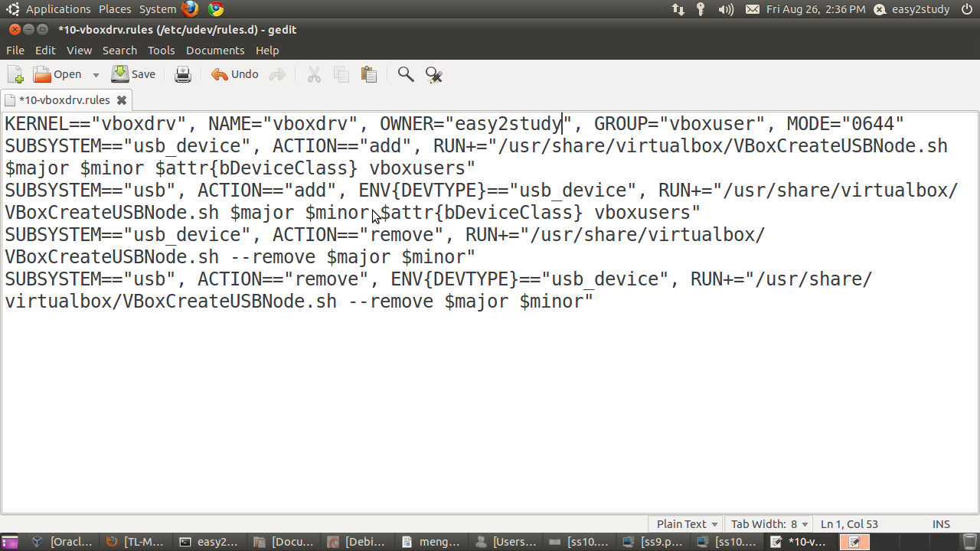The image size is (980, 551).
Task: Click on GROUP="vboxuser" in first line
Action: point(680,123)
